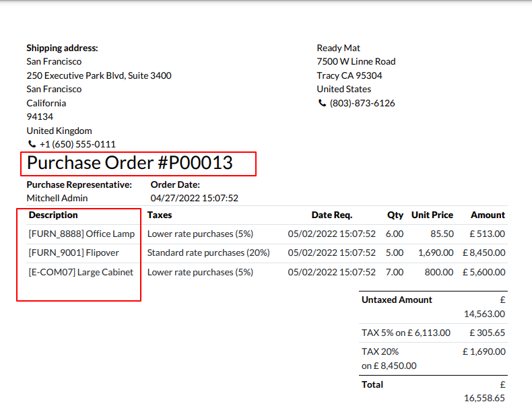Click the 'Total' label
Screen dimensions: 532x412
coord(372,384)
